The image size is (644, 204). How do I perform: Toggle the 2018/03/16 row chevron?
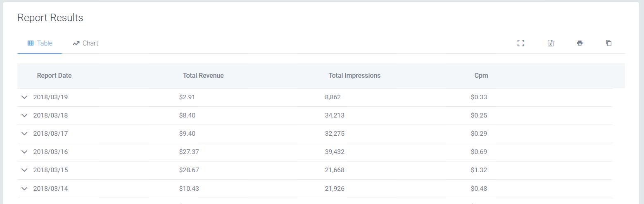pos(24,152)
